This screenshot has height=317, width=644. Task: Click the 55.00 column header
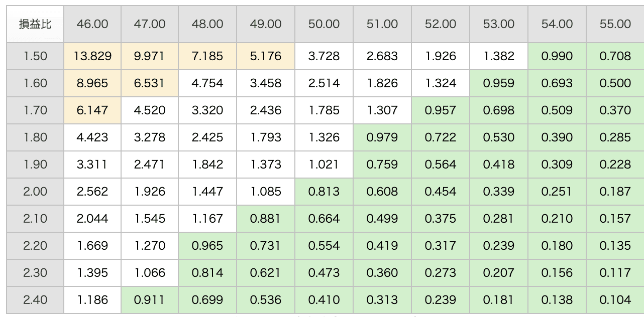[615, 24]
